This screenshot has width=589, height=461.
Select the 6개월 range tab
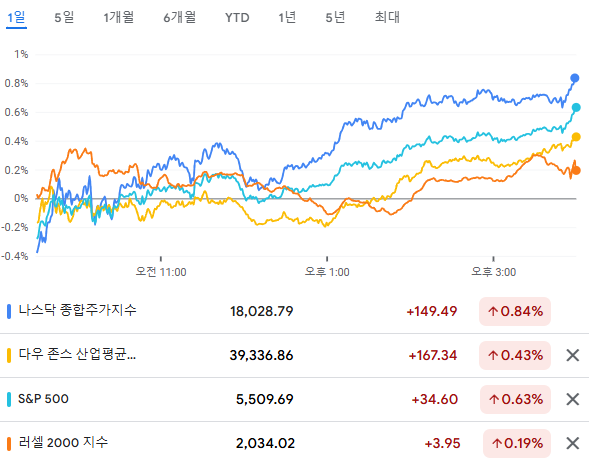point(180,17)
